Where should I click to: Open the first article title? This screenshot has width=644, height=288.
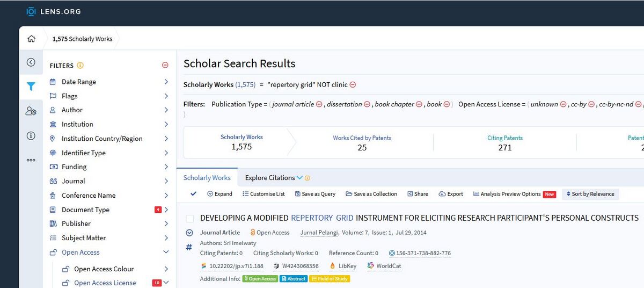click(419, 218)
